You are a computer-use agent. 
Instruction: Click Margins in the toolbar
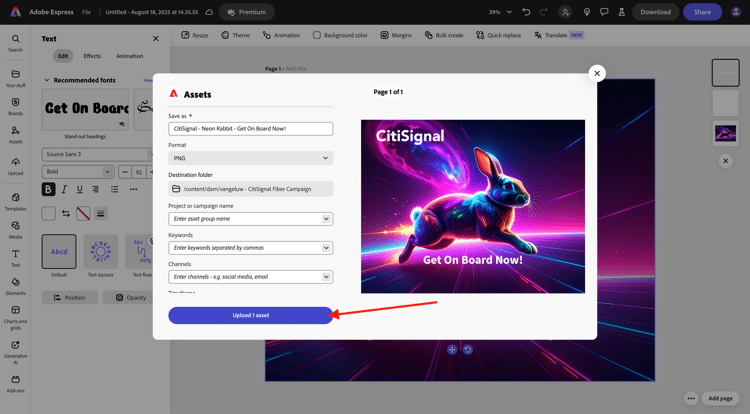[x=396, y=35]
